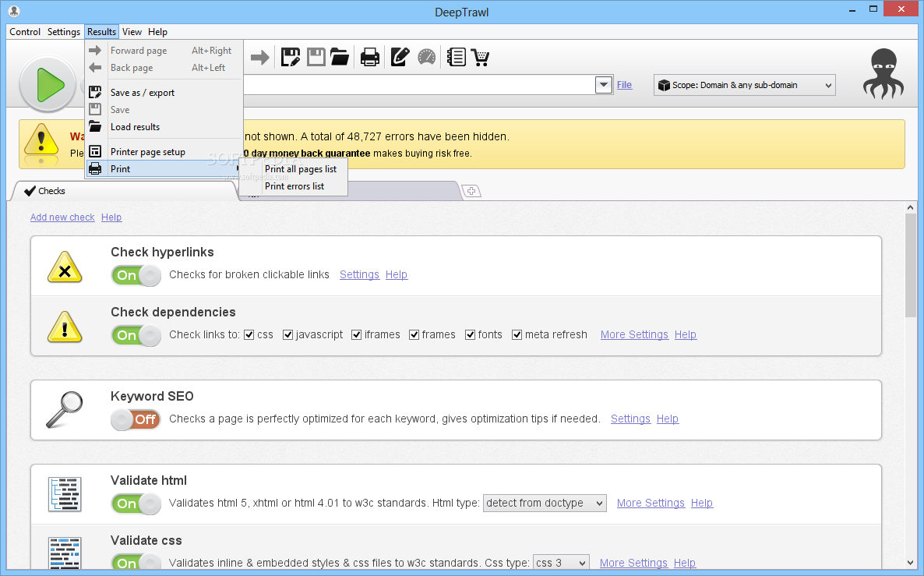Click the plus icon to add new tab
Viewport: 924px width, 576px height.
pos(471,191)
